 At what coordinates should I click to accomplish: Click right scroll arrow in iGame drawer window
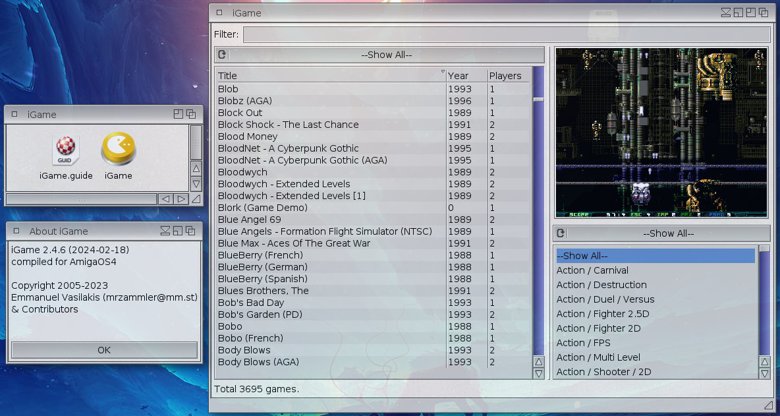[x=181, y=199]
